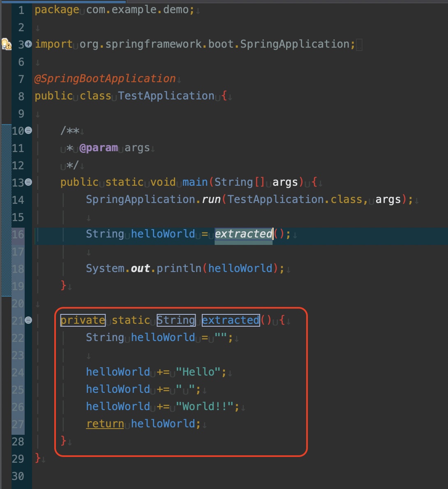Click line number 1 in the gutter

coord(21,10)
